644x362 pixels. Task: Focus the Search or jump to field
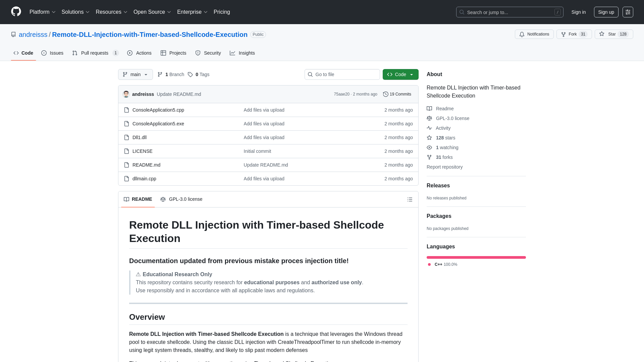[x=509, y=12]
